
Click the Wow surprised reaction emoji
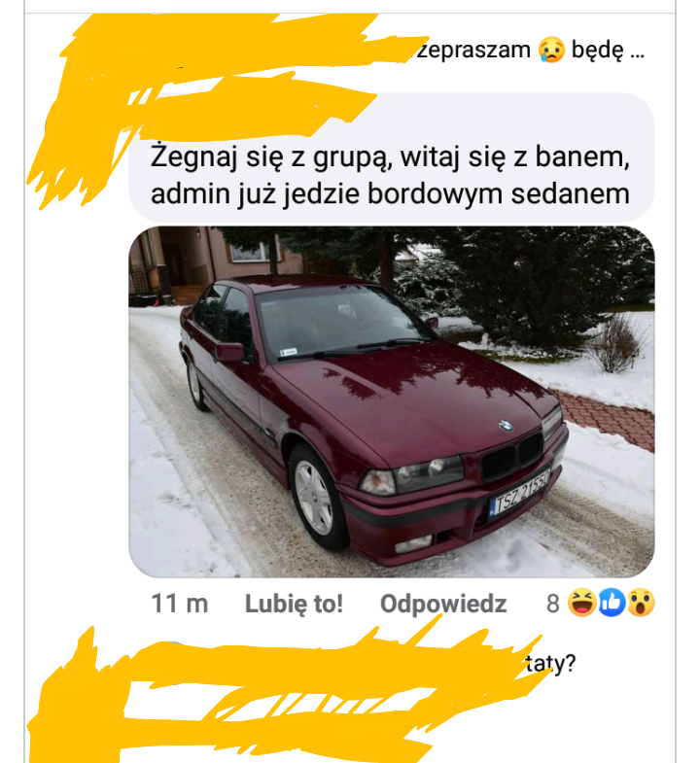click(641, 603)
